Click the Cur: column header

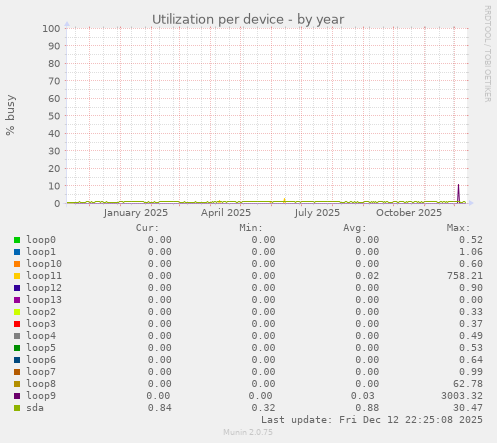point(147,228)
